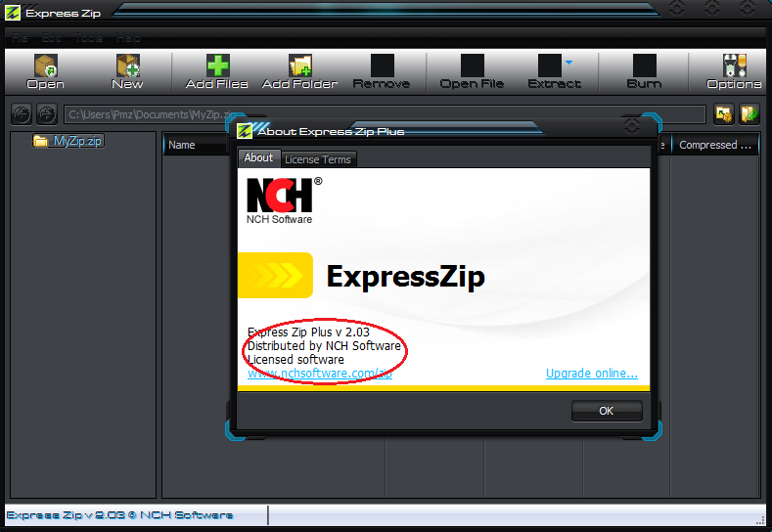Click the About dialog's round close control
772x532 pixels.
632,126
